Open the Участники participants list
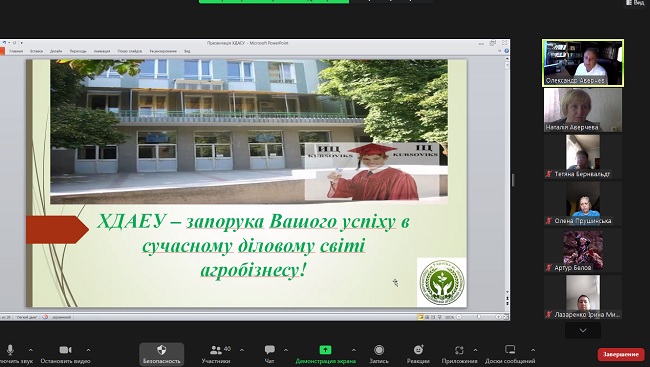 pyautogui.click(x=216, y=350)
